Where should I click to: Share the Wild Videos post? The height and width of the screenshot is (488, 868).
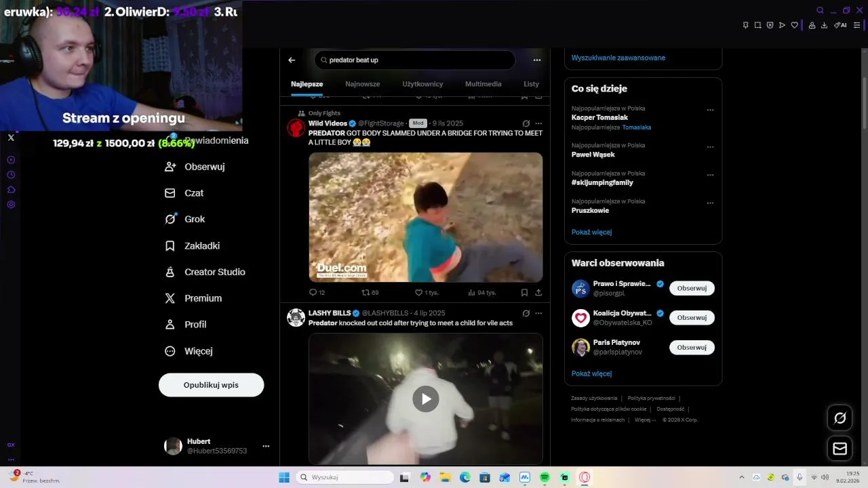pyautogui.click(x=538, y=293)
